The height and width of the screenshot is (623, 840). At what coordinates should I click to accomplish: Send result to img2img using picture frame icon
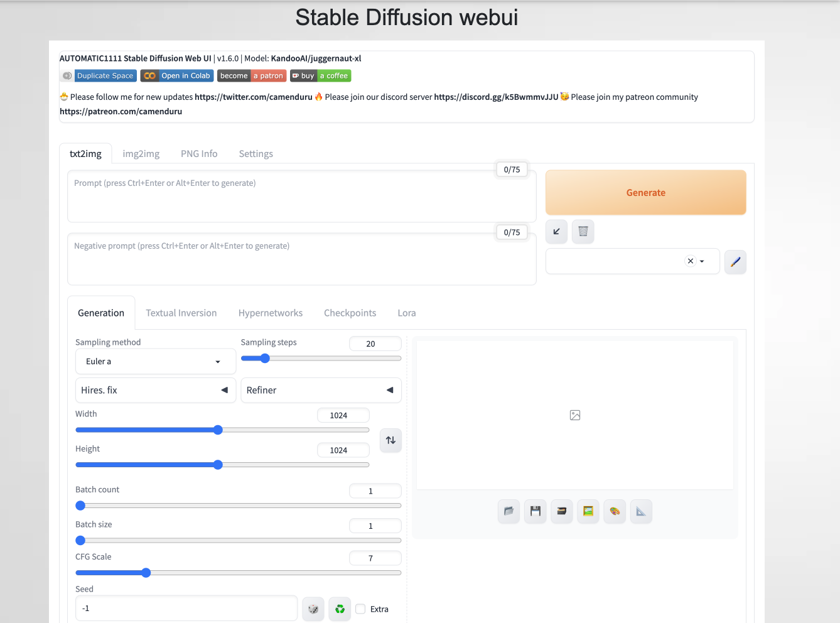coord(588,511)
